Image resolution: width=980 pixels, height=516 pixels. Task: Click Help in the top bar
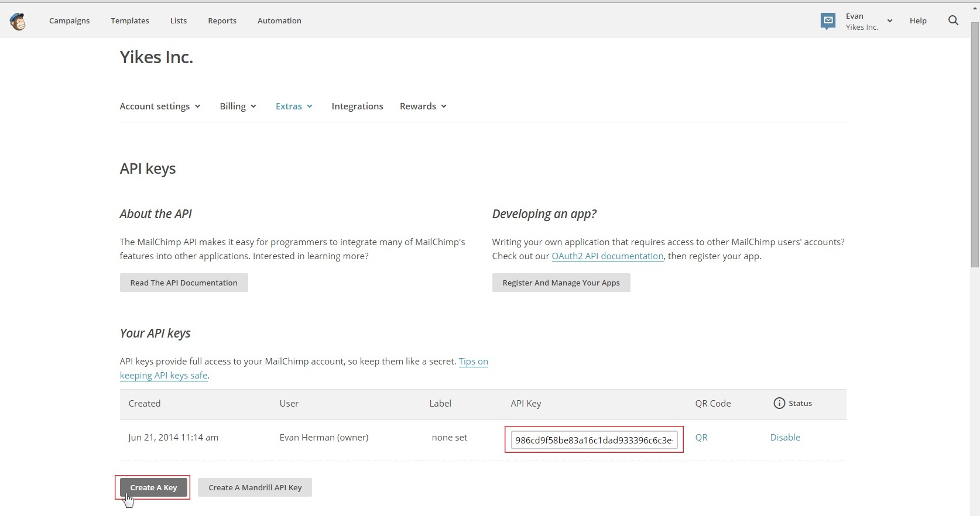(918, 20)
